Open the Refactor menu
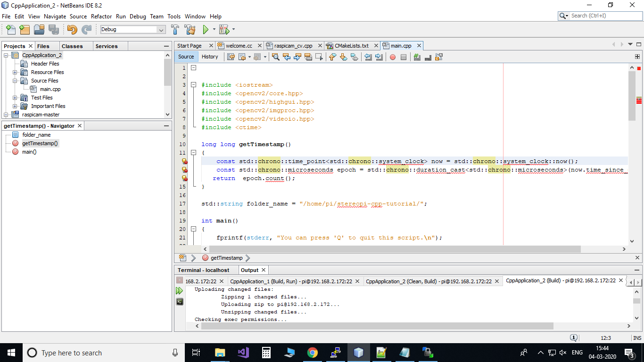The image size is (644, 362). click(101, 16)
